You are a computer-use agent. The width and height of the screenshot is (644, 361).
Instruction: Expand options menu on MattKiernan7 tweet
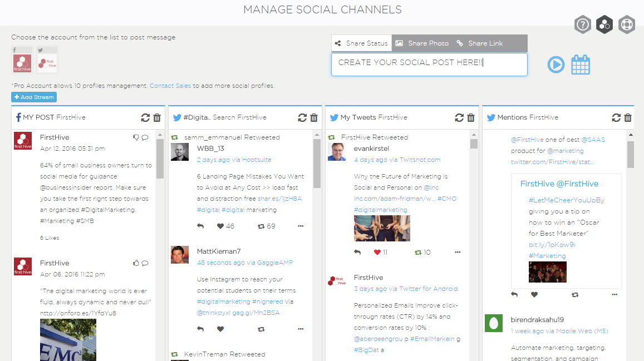point(301,329)
